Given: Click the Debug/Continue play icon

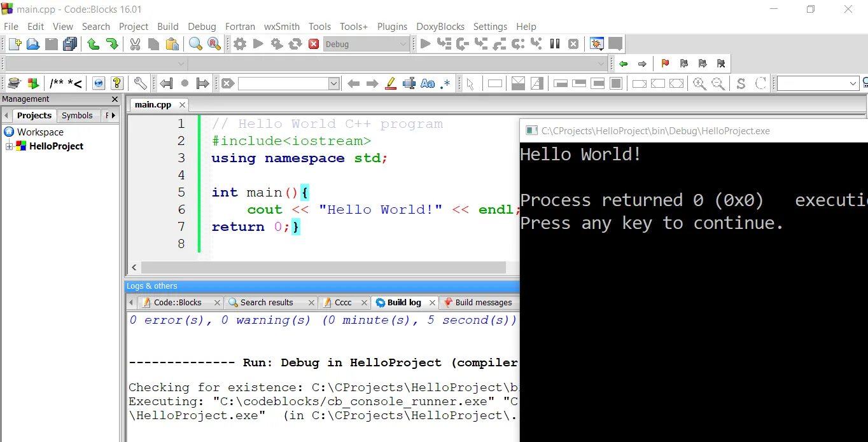Looking at the screenshot, I should (426, 44).
